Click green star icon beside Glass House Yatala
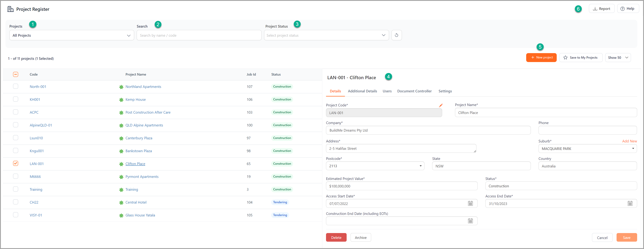This screenshot has height=249, width=644. click(x=121, y=215)
